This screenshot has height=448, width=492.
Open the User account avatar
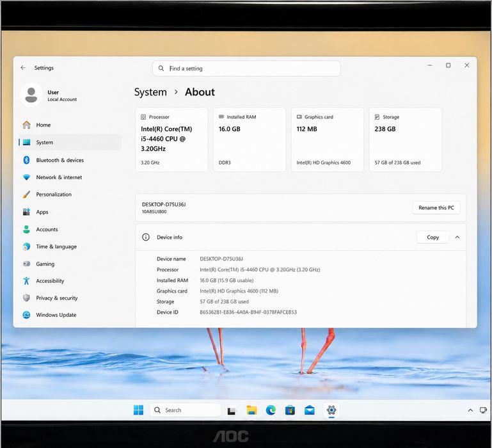point(31,95)
